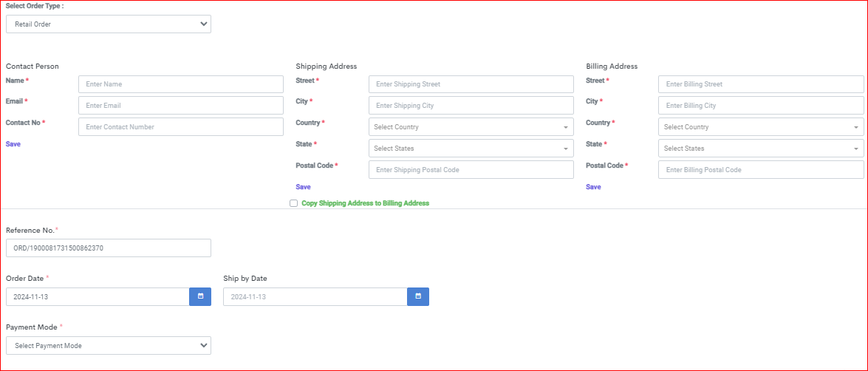Save the Contact Person details

coord(13,144)
